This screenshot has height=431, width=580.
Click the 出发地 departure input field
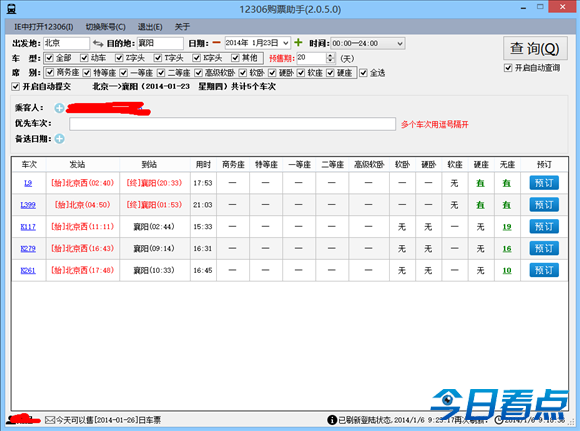coord(66,43)
